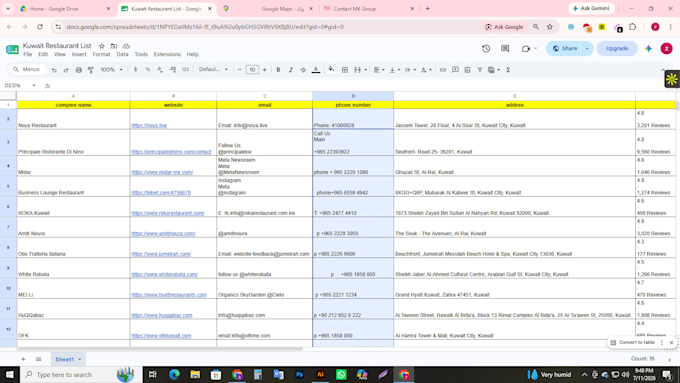Expand horizontal align options
Image resolution: width=680 pixels, height=383 pixels.
coord(383,70)
